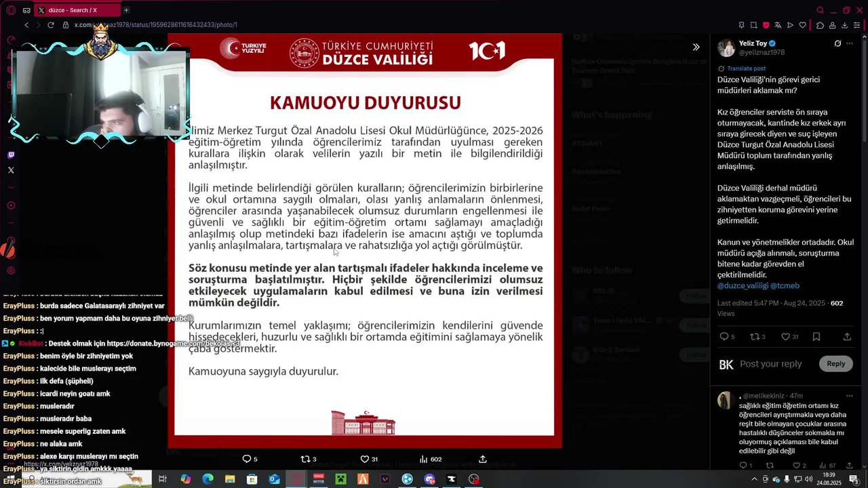Show hidden system tray icons chevron
Screen dimensions: 868x488
754,479
